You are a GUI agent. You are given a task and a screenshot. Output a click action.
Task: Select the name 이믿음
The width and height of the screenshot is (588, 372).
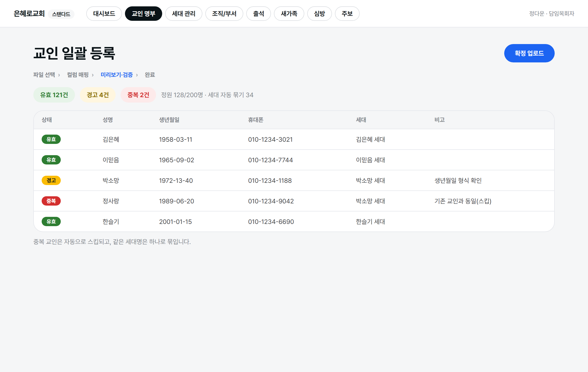coord(111,160)
